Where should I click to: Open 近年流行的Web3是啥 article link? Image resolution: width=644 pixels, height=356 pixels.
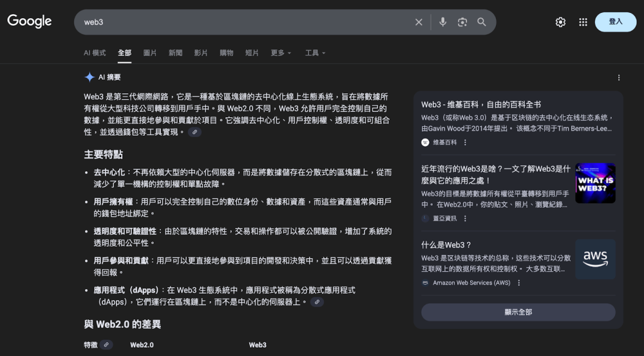point(496,174)
